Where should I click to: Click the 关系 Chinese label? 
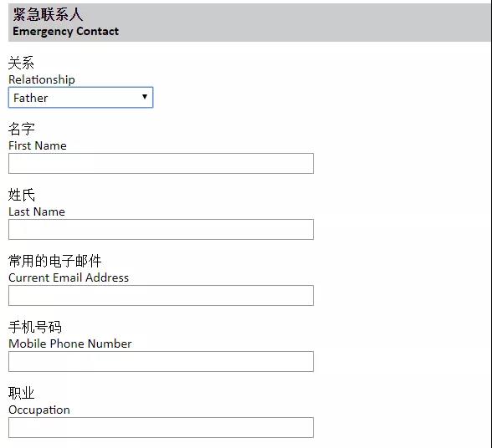click(21, 63)
